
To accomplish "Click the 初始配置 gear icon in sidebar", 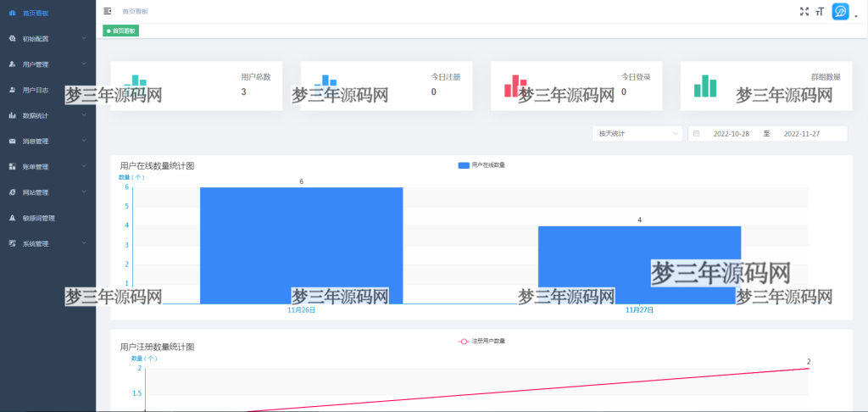I will click(12, 39).
